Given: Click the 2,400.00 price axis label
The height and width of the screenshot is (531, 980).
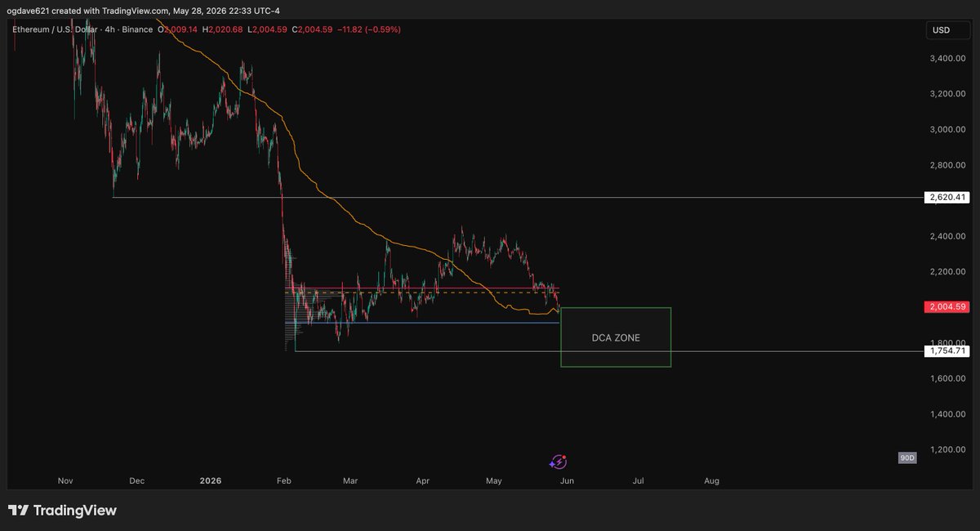Looking at the screenshot, I should 948,236.
